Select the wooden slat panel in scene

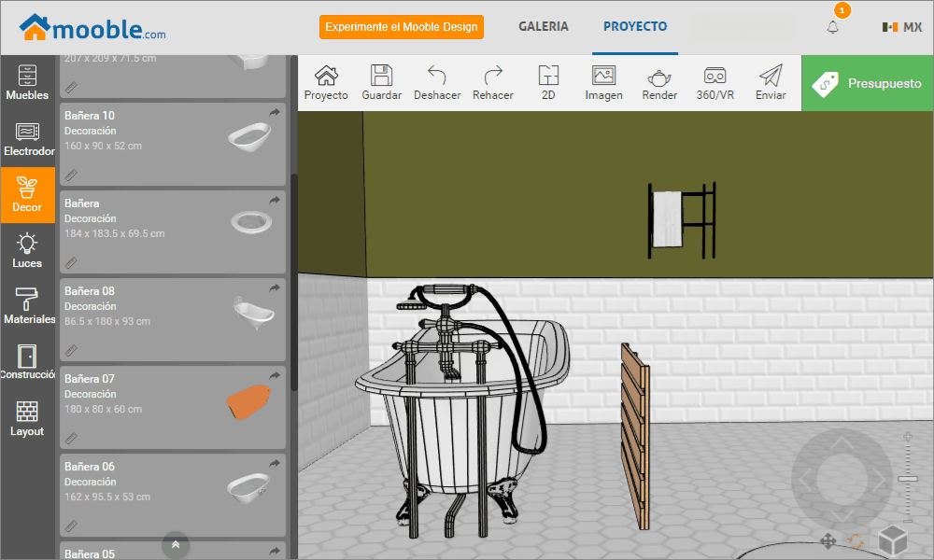(x=635, y=436)
